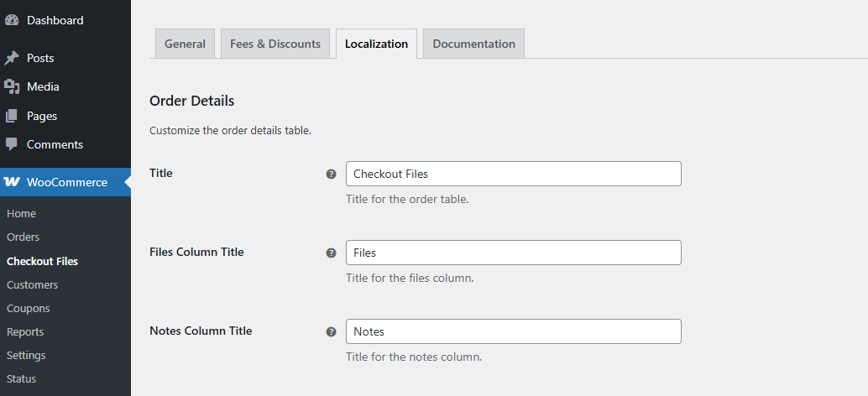Focus the Title input containing Checkout Files
The image size is (868, 396).
point(514,174)
